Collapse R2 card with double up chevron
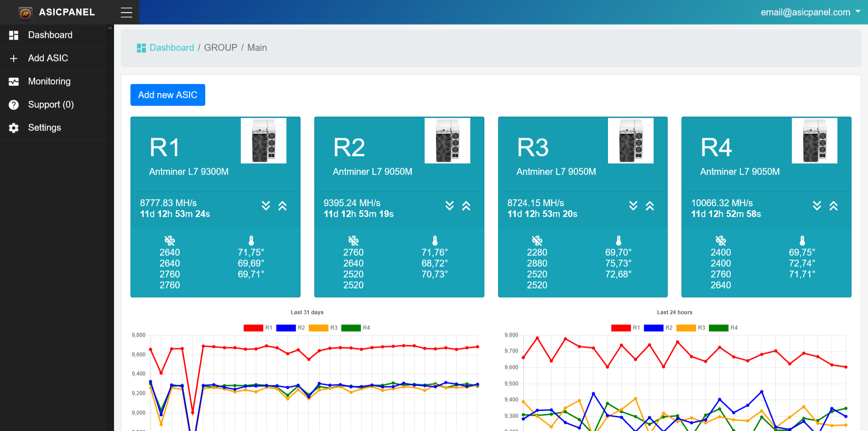The height and width of the screenshot is (431, 868). (x=466, y=206)
